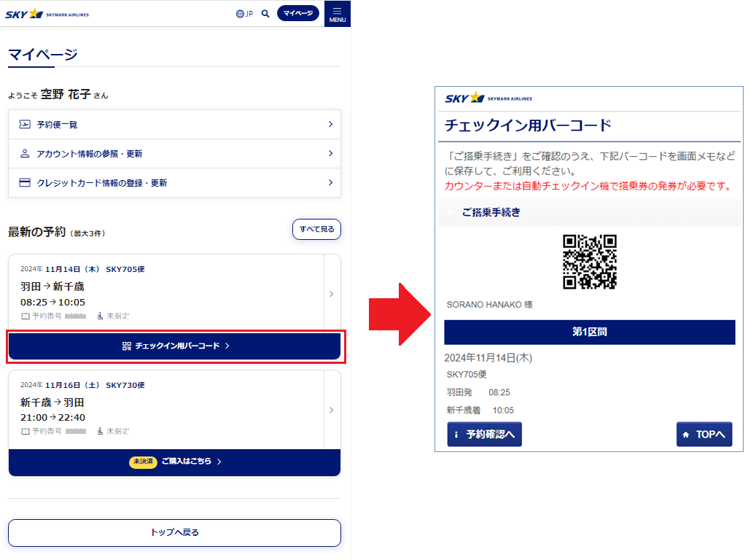Click the check-in QR code image
748x560 pixels.
[x=590, y=262]
